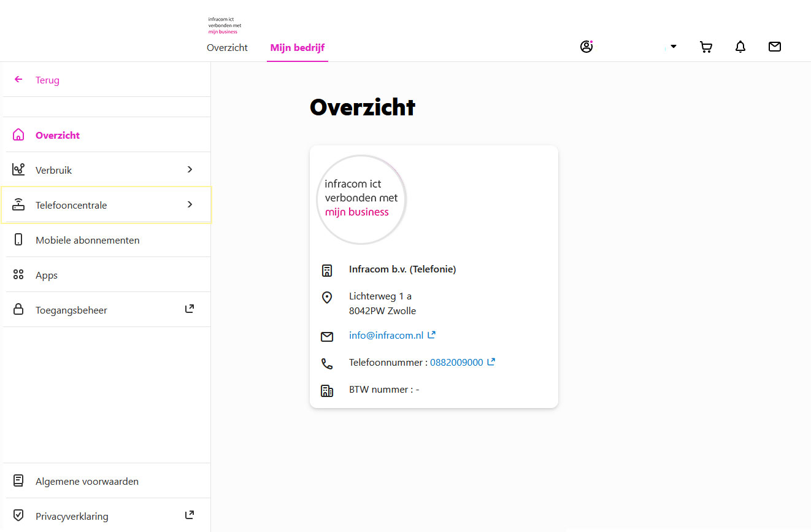Screen dimensions: 811x532
Task: Click the company logo circle in card
Action: (x=361, y=199)
